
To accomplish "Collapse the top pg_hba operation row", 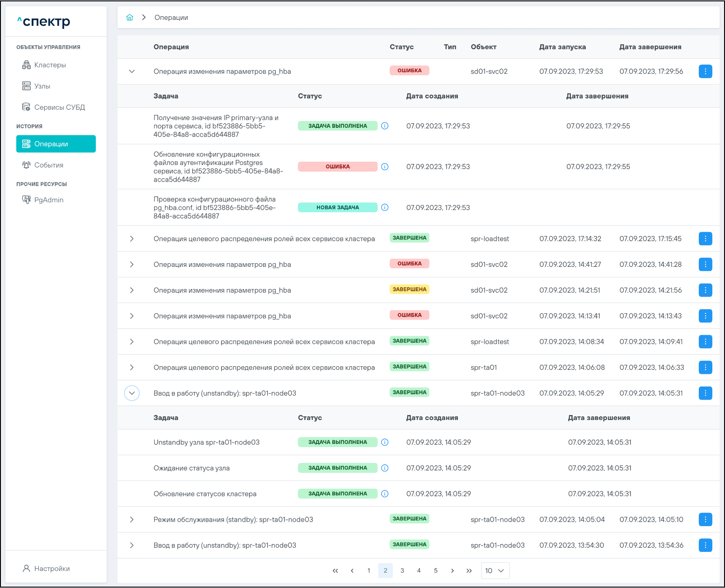I will tap(132, 71).
